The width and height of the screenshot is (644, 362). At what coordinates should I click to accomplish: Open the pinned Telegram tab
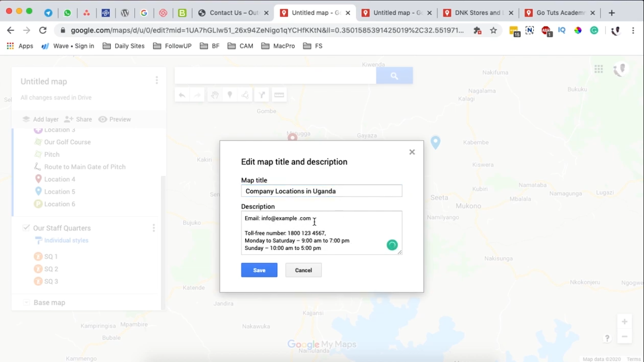48,13
